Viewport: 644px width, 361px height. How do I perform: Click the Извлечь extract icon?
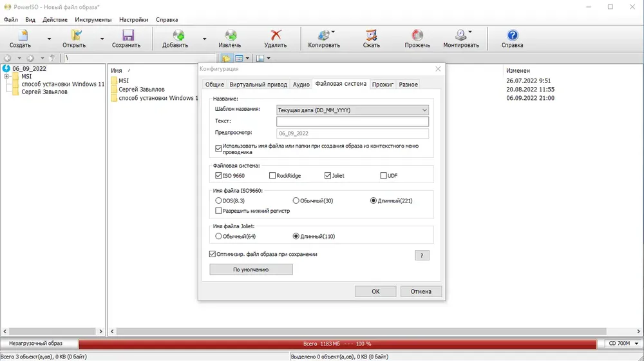231,35
